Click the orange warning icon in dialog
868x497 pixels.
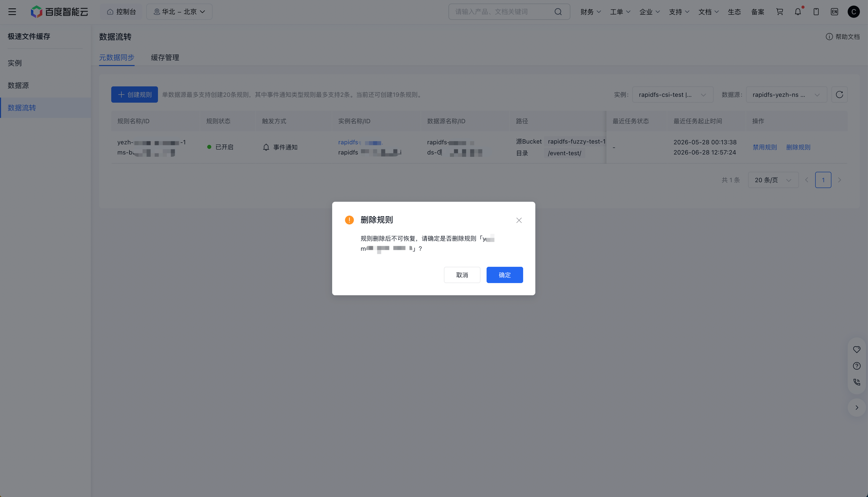[349, 220]
